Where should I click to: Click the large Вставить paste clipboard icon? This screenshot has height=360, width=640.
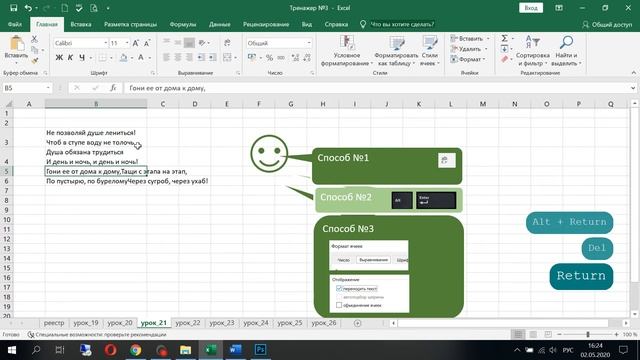[16, 43]
